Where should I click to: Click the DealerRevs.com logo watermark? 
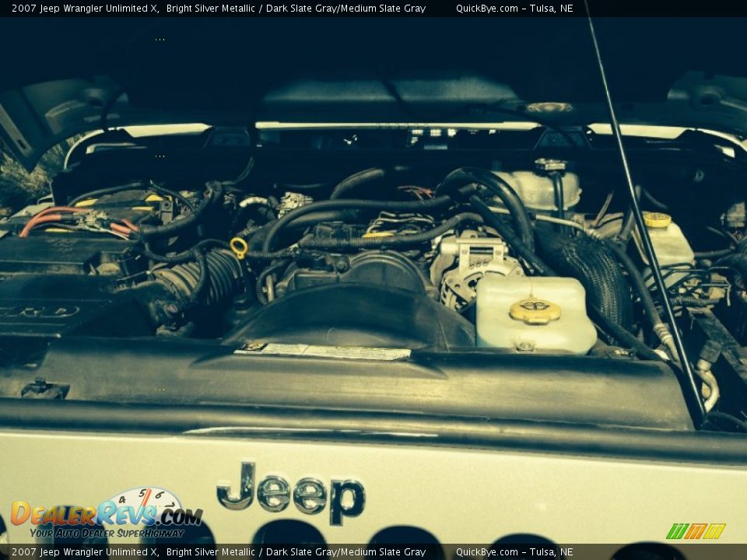pos(107,513)
